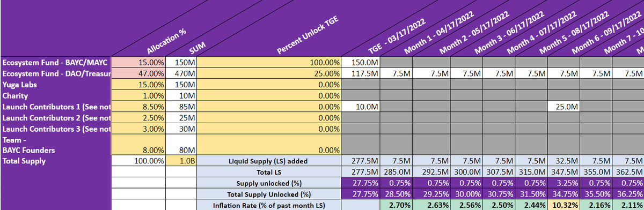Select Yuga Labs 15.00% allocation cell
Image resolution: width=644 pixels, height=210 pixels.
[138, 85]
